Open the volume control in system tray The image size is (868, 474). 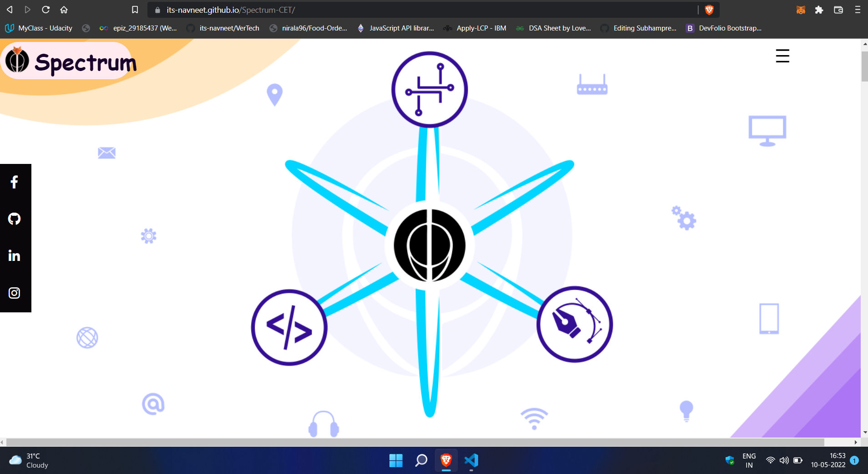(784, 460)
